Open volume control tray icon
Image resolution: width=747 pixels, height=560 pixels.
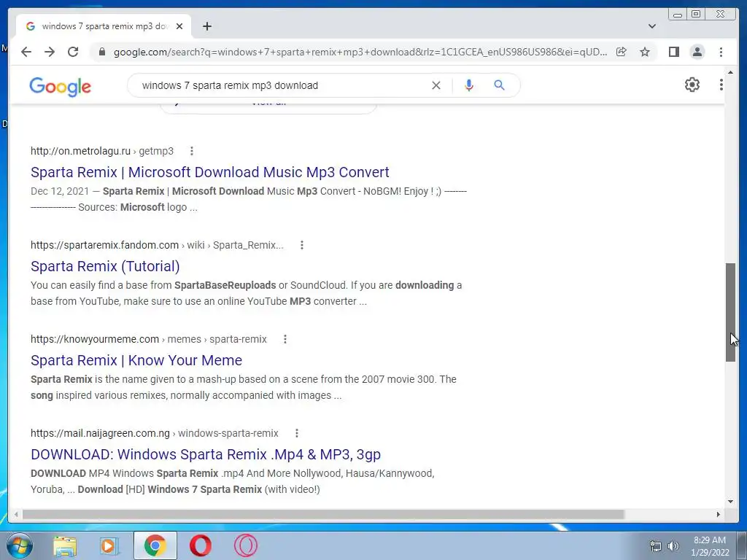[x=673, y=546]
